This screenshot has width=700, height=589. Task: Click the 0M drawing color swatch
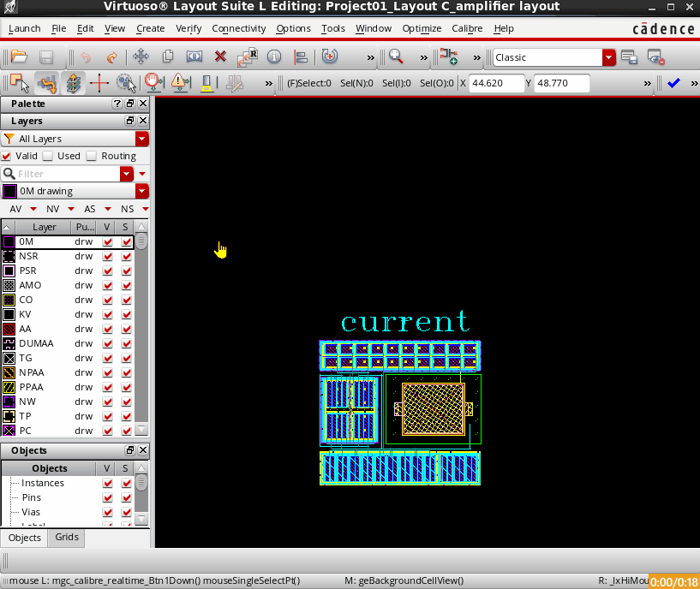pos(9,190)
